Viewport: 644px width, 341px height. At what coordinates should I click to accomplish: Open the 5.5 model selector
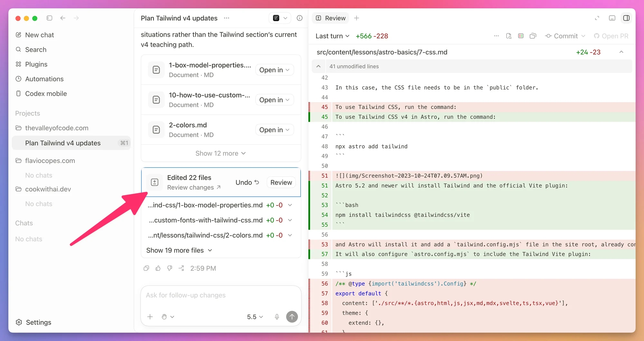(x=255, y=317)
